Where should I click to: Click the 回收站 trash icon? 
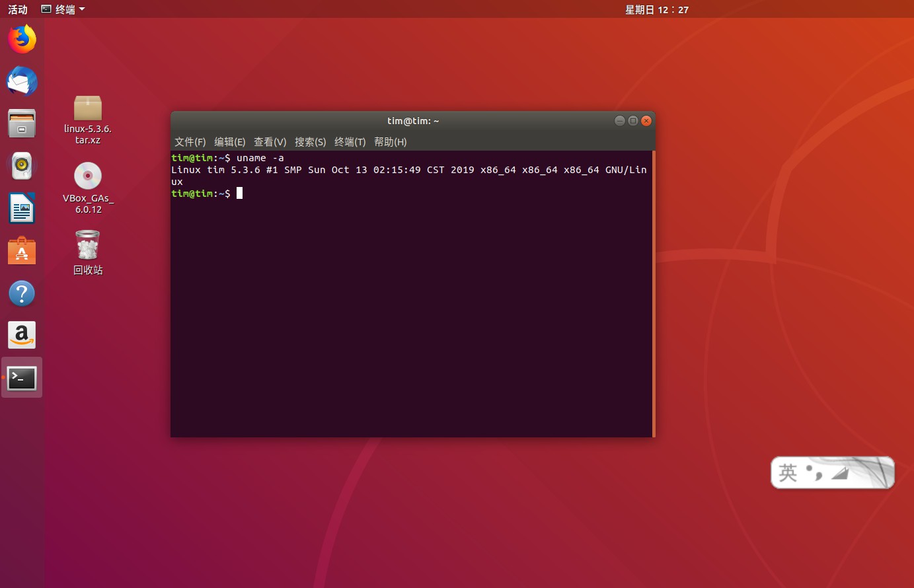88,246
